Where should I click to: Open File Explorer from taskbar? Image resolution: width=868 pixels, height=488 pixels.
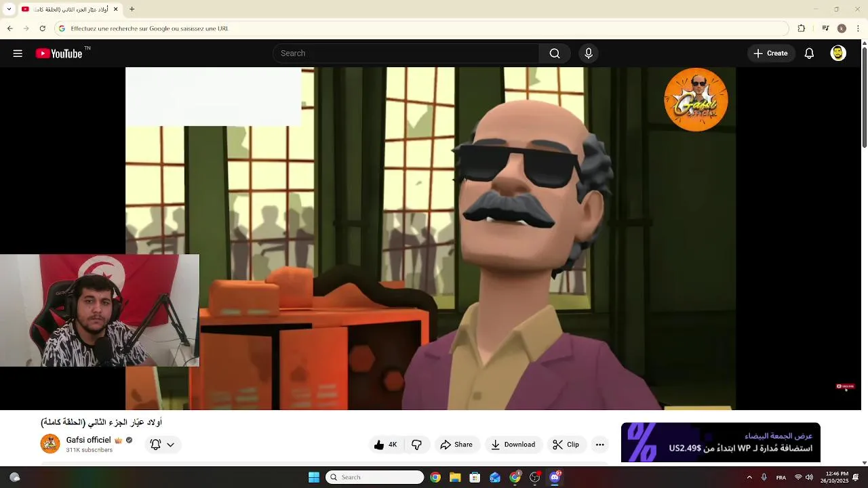[455, 477]
